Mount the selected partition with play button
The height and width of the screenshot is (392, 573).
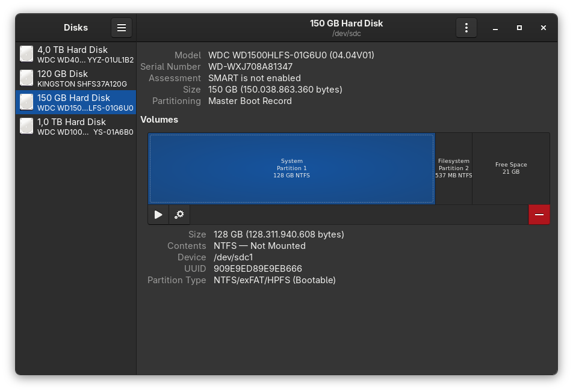pos(158,215)
